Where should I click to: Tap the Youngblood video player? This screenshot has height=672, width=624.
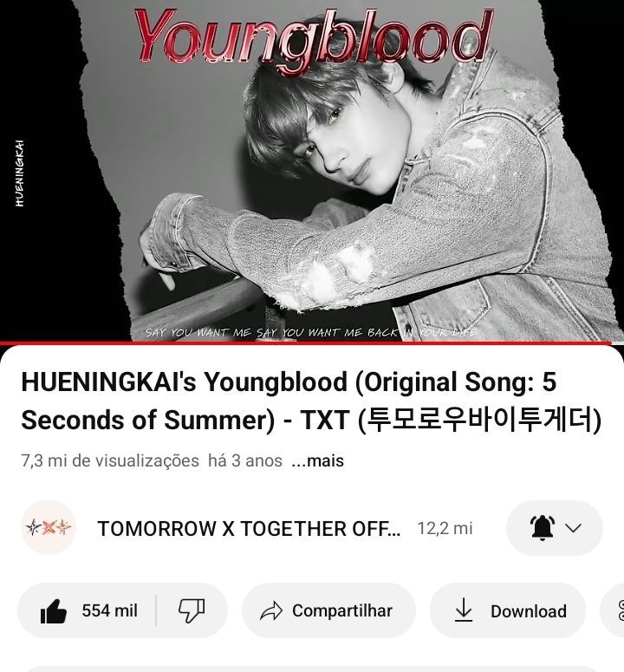point(312,171)
